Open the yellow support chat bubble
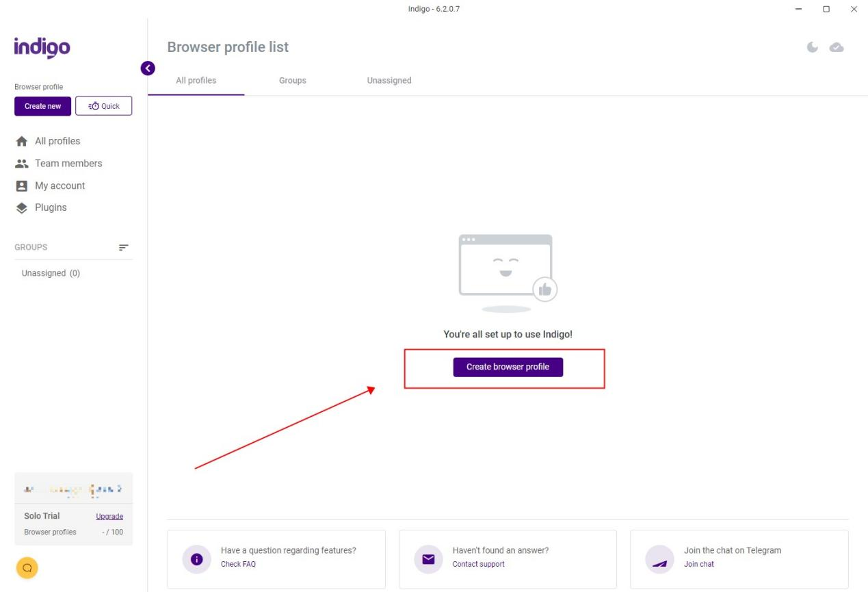868x592 pixels. [27, 567]
